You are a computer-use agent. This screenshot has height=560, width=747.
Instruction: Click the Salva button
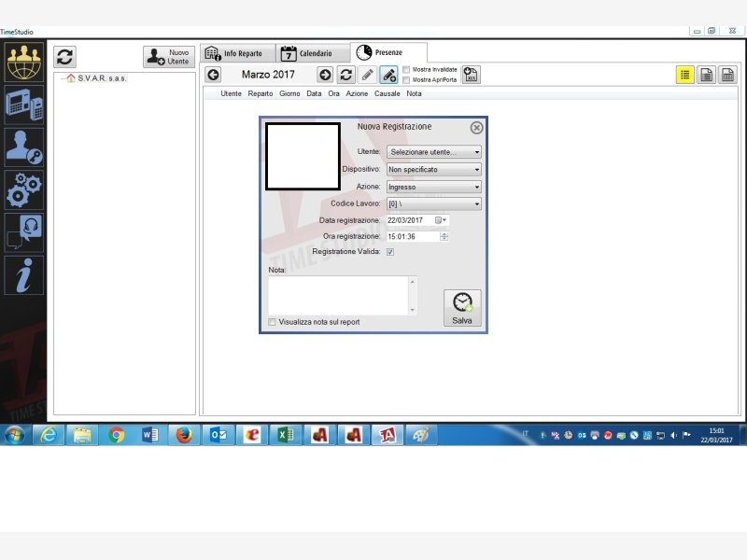[462, 307]
